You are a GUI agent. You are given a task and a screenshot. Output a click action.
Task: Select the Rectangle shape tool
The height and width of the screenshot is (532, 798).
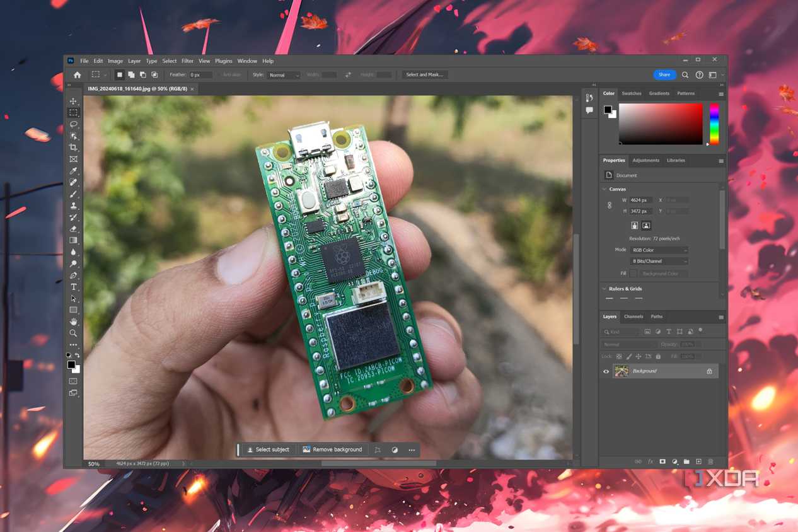pos(73,310)
